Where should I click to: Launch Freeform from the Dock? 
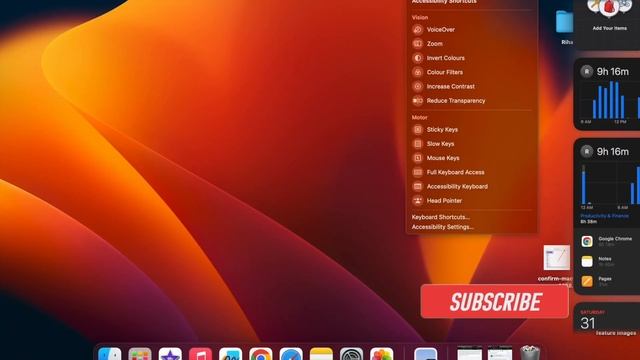pyautogui.click(x=231, y=354)
